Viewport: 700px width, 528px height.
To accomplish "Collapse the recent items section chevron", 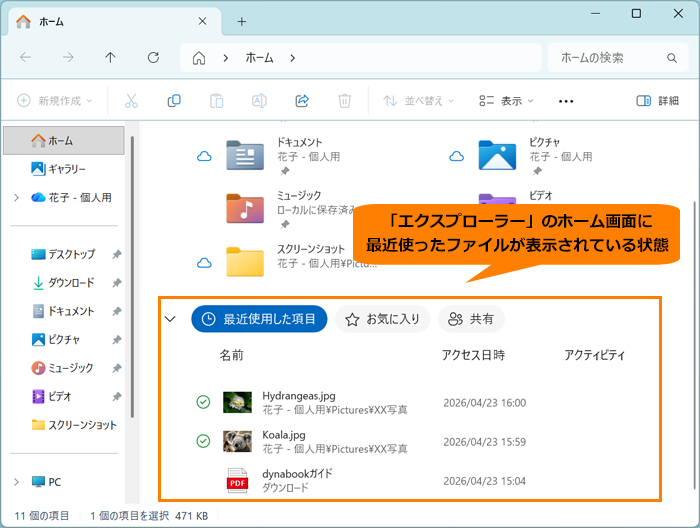I will click(x=170, y=319).
